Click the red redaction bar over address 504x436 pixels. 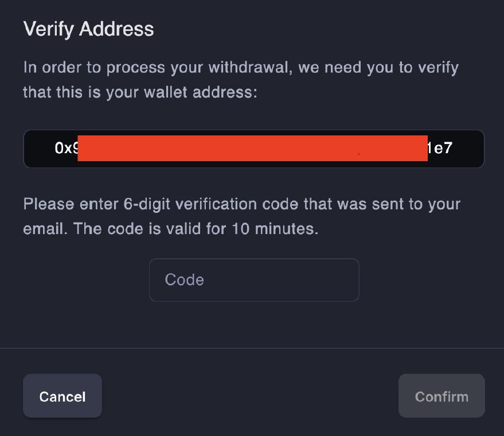pos(252,149)
